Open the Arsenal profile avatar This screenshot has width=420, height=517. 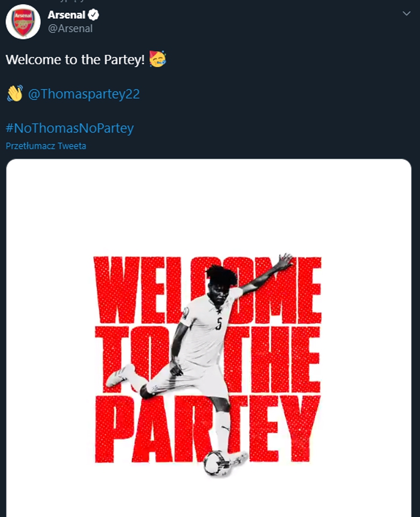[23, 22]
